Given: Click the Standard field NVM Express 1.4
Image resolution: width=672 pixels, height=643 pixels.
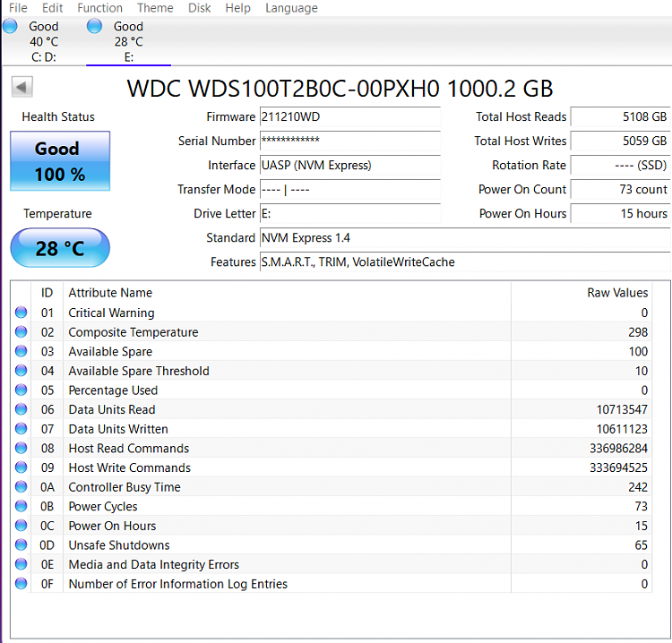Looking at the screenshot, I should (465, 237).
